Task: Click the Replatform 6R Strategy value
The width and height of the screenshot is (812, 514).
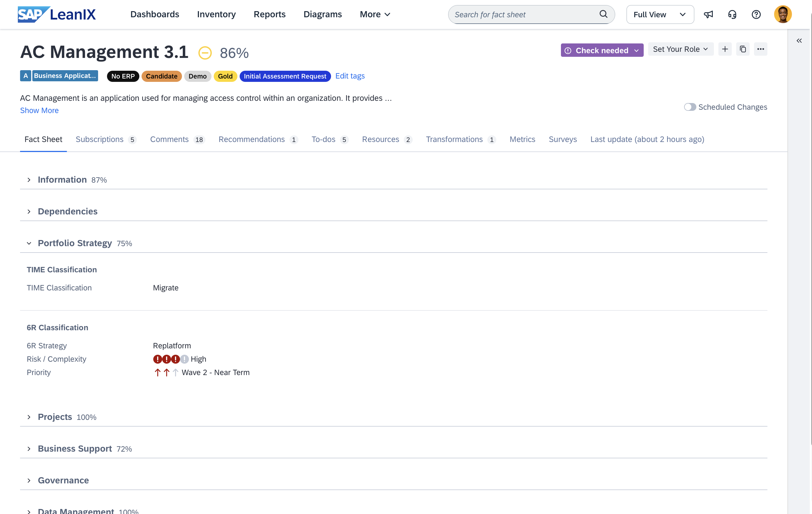Action: 172,346
